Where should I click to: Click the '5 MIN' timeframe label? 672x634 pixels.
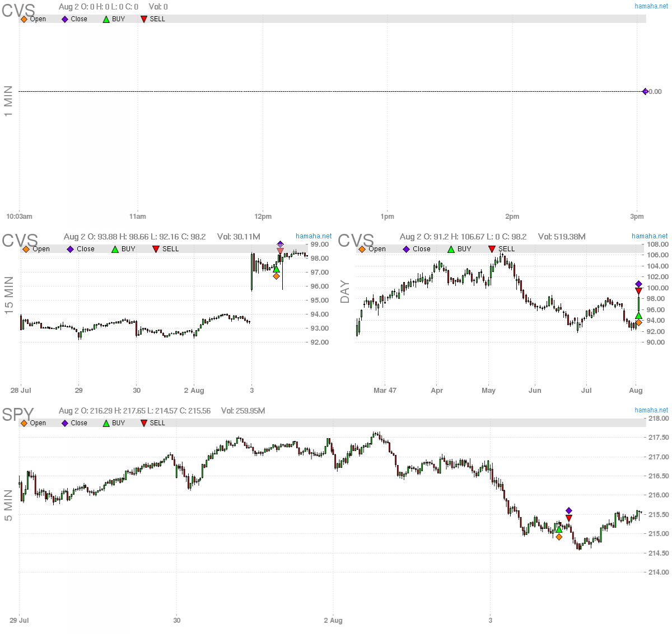click(x=8, y=505)
